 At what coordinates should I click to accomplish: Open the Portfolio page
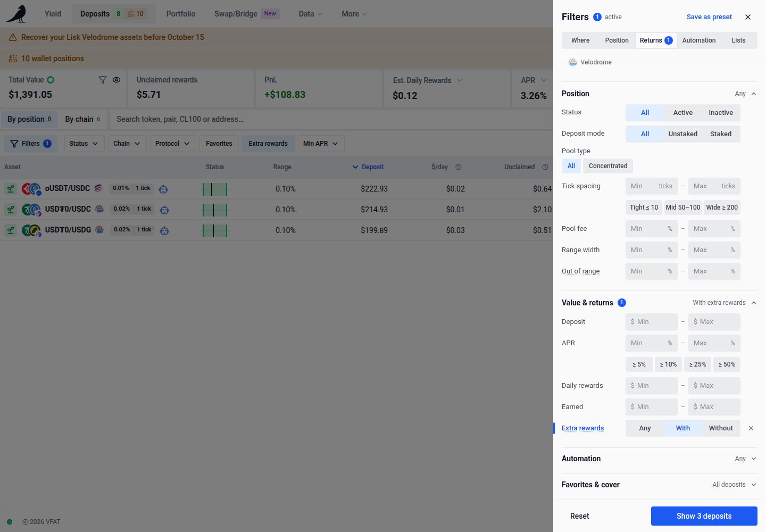pos(181,14)
